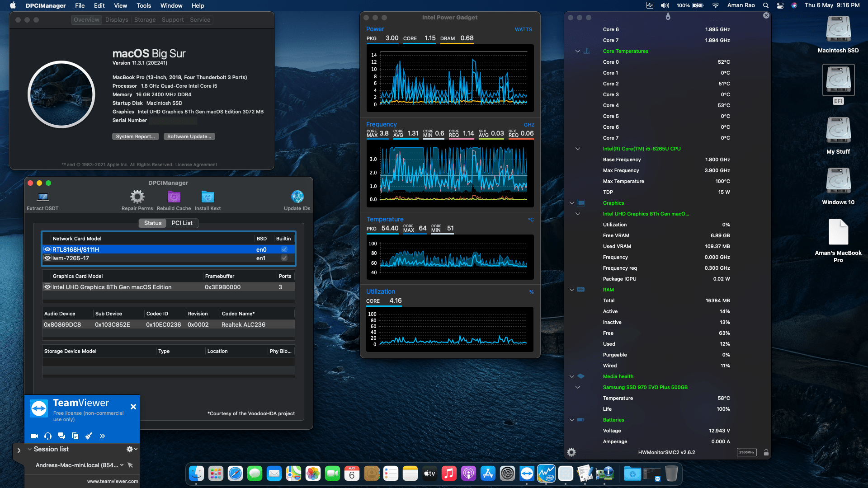
Task: Collapse Intel UHD Graphics 8Th Gen subsection
Action: (577, 214)
